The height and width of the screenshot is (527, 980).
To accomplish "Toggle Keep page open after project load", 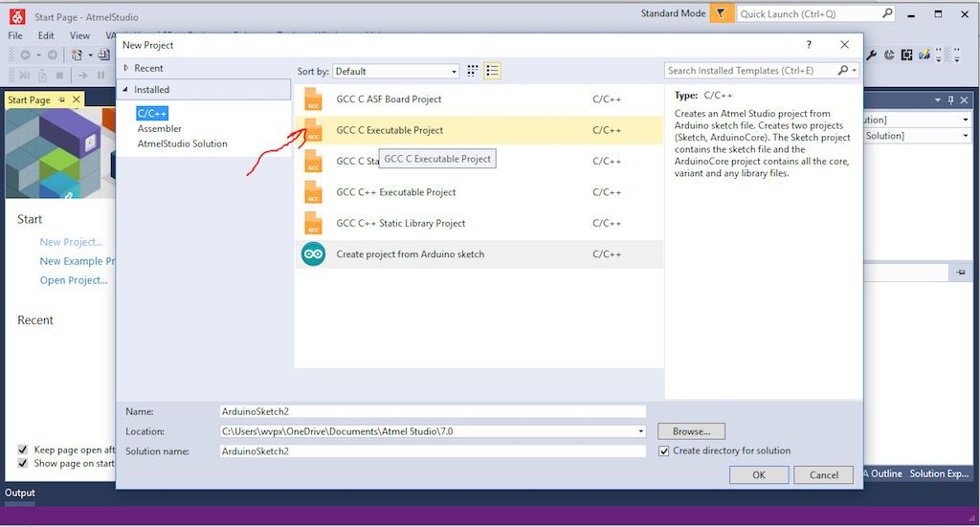I will click(x=23, y=450).
